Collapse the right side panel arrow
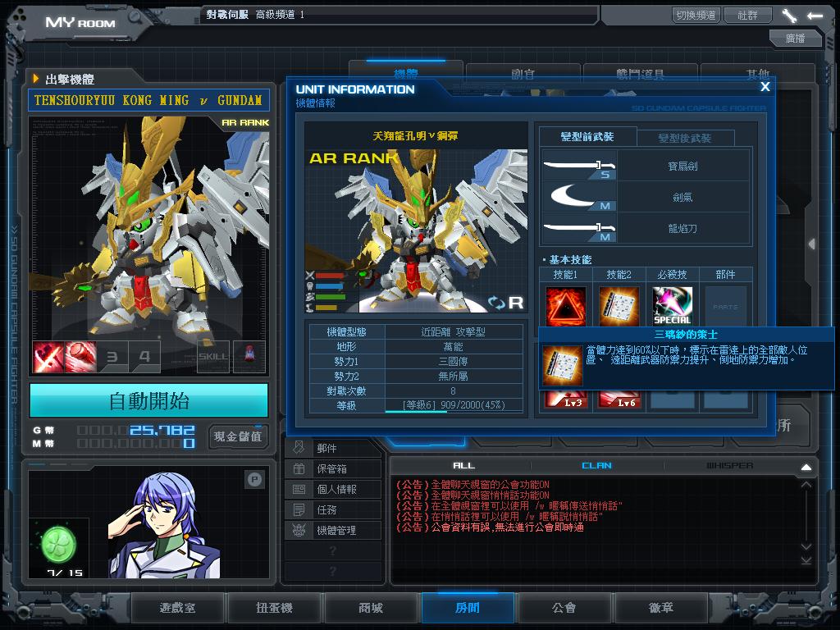 [x=811, y=244]
